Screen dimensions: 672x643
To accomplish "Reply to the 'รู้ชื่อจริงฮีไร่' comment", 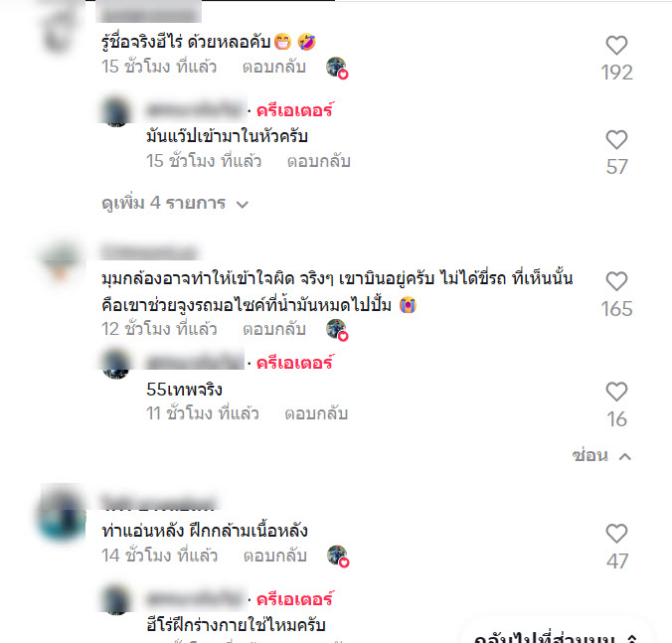I will (x=274, y=67).
